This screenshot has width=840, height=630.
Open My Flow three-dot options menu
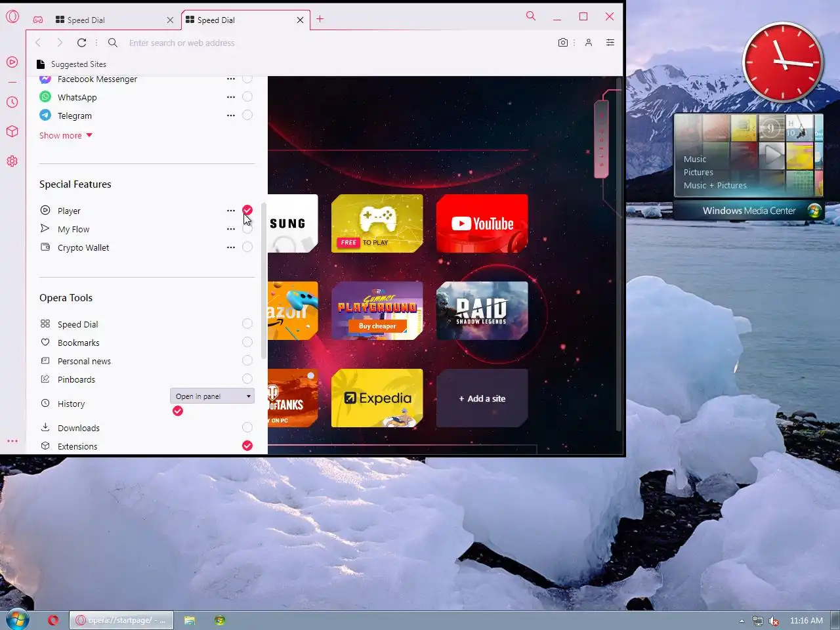click(x=231, y=229)
